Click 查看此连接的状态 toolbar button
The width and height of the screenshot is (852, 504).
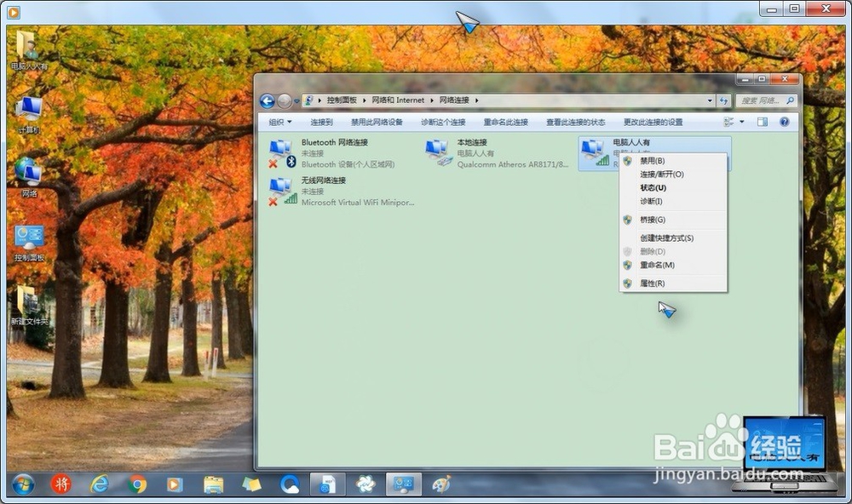575,123
